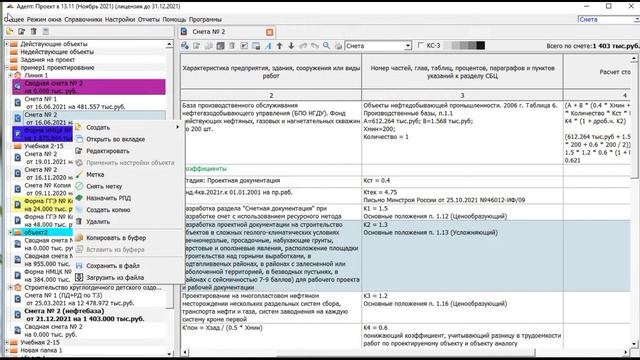Image resolution: width=640 pixels, height=360 pixels.
Task: Click the Коэффициенты green row label
Action: click(205, 169)
